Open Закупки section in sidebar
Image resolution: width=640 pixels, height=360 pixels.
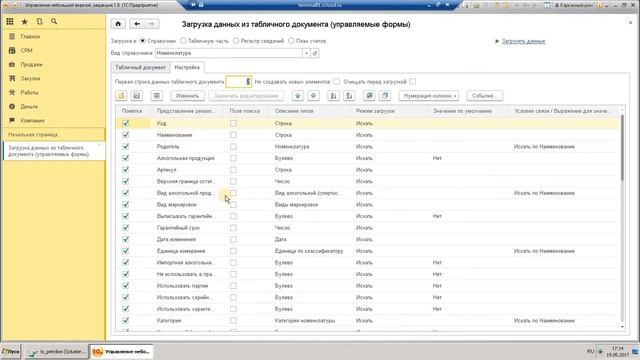[x=30, y=79]
